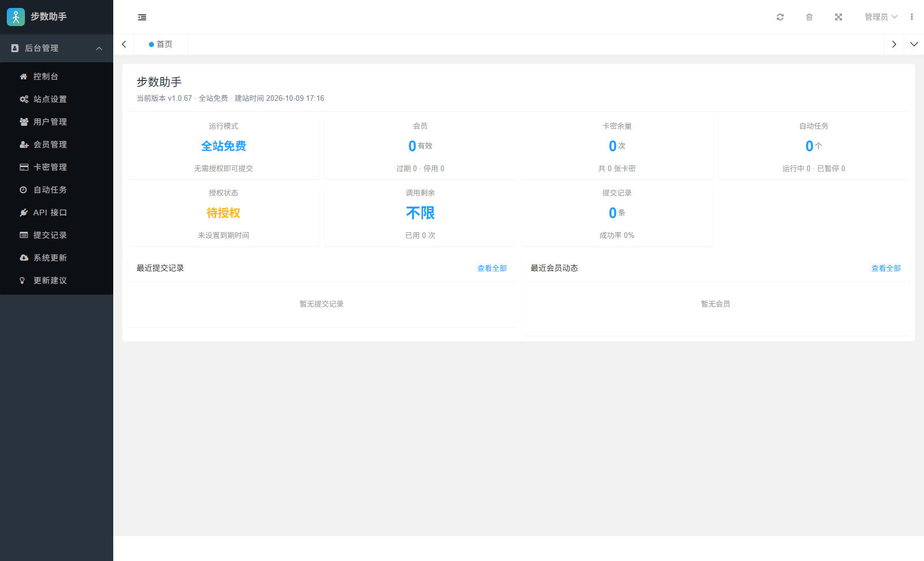Open 控制台 in the sidebar
The width and height of the screenshot is (924, 561).
(57, 76)
